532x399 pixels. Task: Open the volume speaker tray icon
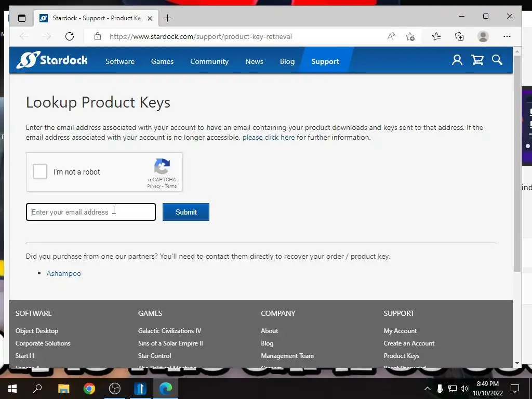tap(464, 389)
